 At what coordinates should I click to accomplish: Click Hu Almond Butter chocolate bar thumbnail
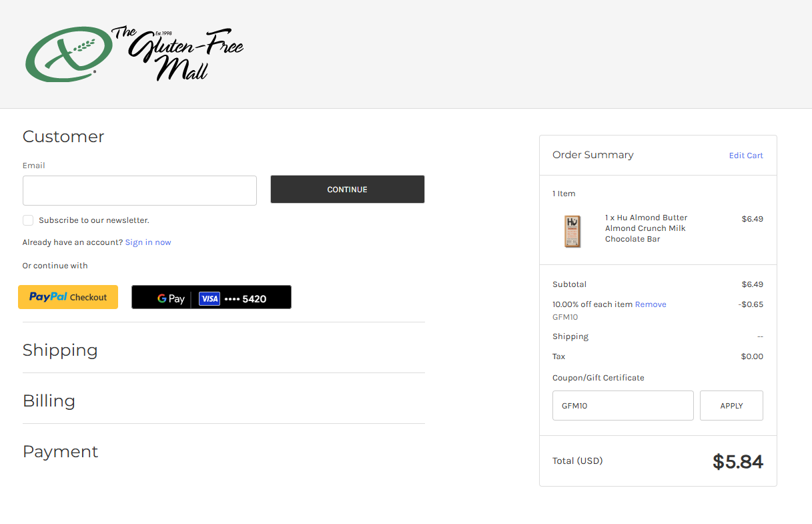pos(572,231)
